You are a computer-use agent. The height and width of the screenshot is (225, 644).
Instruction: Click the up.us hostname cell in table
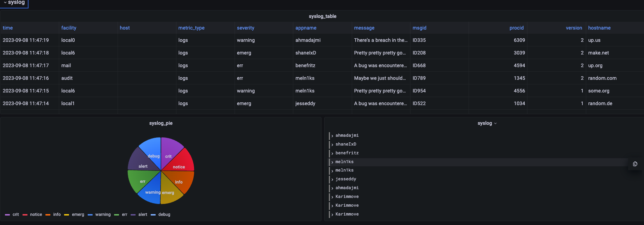click(594, 40)
